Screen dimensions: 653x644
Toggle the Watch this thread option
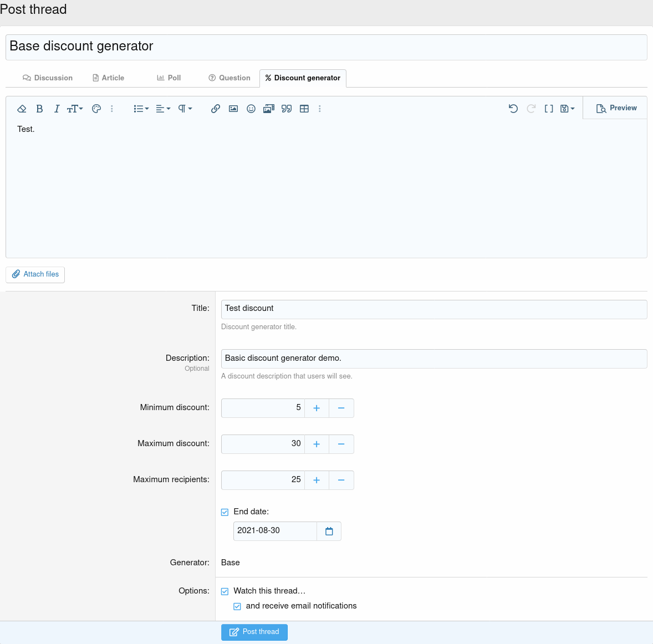[225, 591]
